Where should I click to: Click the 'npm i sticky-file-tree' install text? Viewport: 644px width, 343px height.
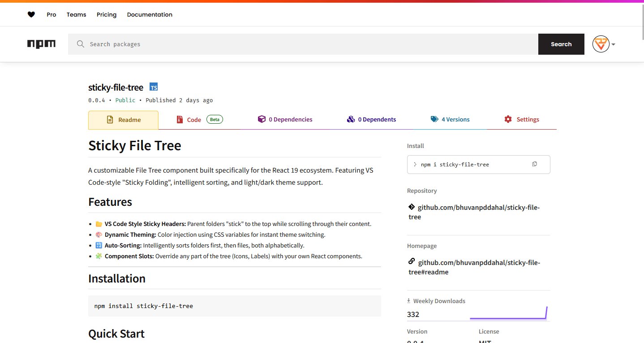455,165
